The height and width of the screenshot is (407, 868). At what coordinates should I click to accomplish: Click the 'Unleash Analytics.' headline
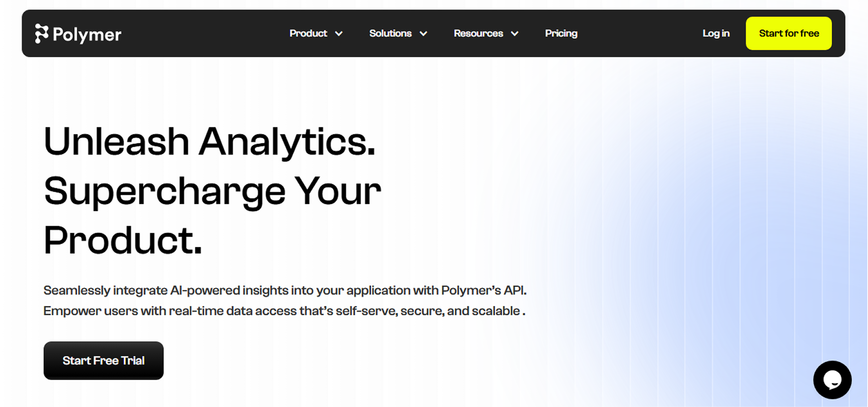click(209, 141)
